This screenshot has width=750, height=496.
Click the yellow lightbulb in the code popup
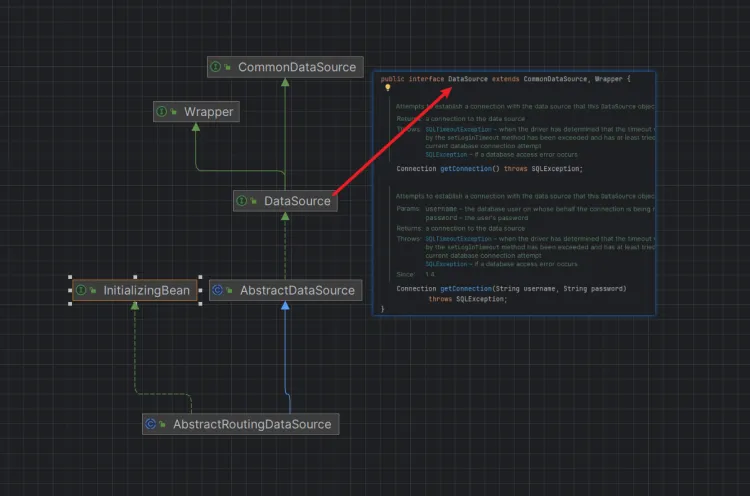pyautogui.click(x=388, y=88)
